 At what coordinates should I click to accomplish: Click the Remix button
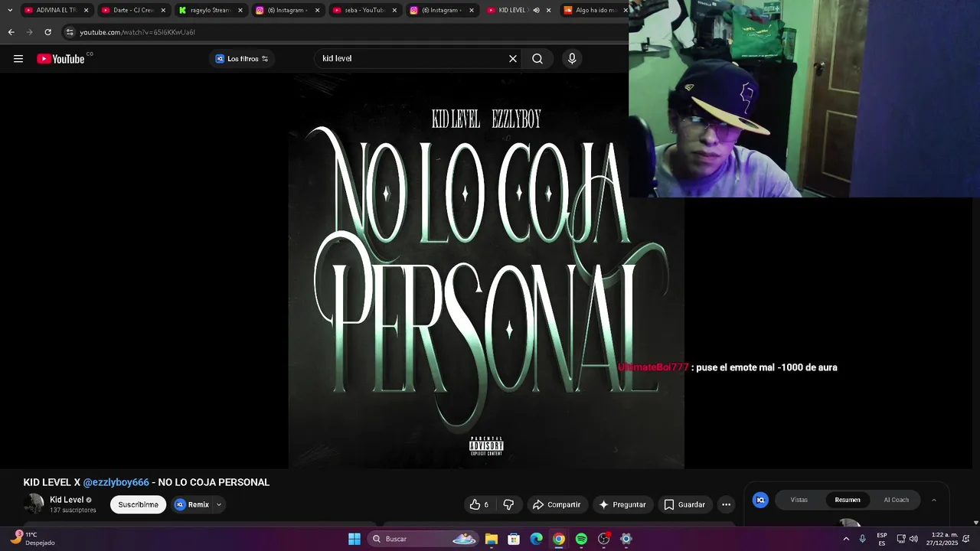pyautogui.click(x=192, y=504)
